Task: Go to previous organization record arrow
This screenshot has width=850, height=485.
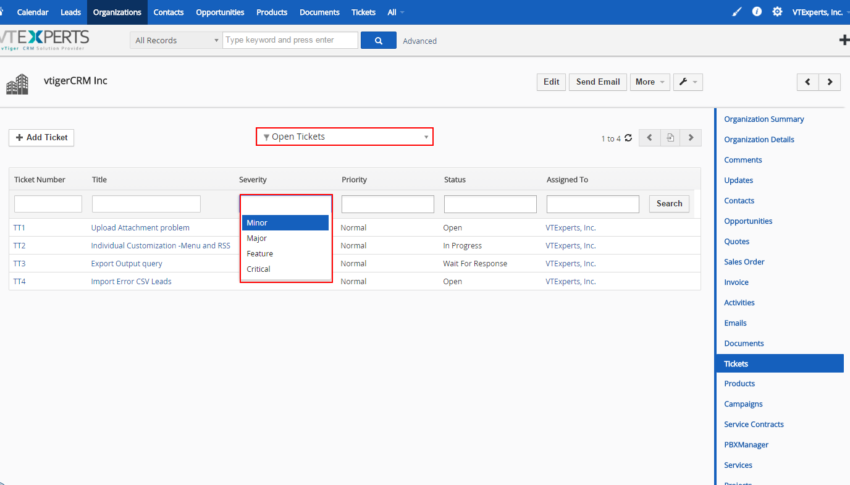Action: pos(808,82)
